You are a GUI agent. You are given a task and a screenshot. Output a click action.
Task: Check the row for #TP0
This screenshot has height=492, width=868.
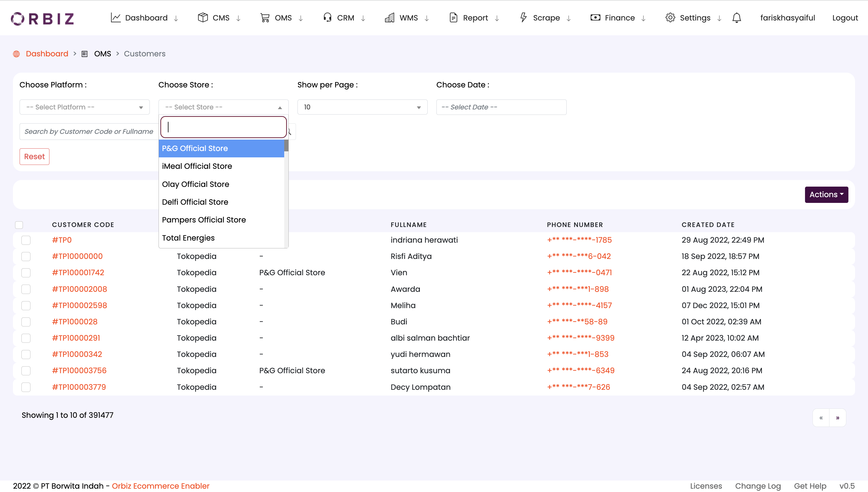pyautogui.click(x=26, y=240)
